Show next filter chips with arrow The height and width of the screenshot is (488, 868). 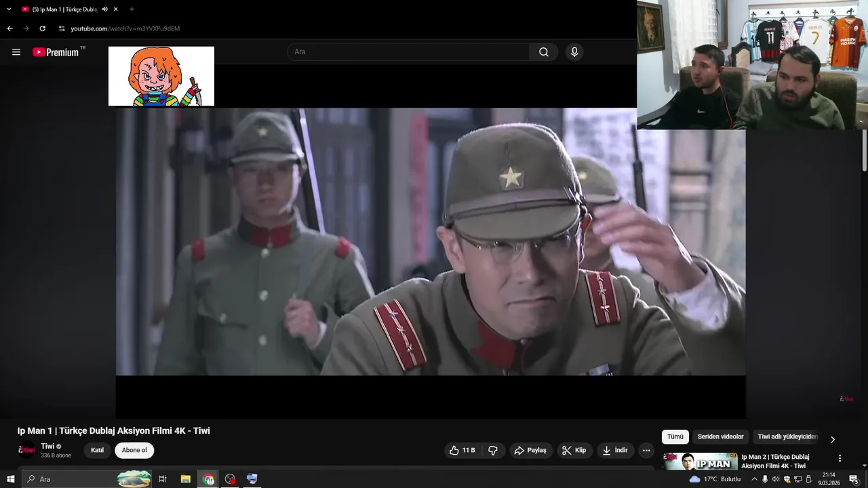tap(833, 439)
